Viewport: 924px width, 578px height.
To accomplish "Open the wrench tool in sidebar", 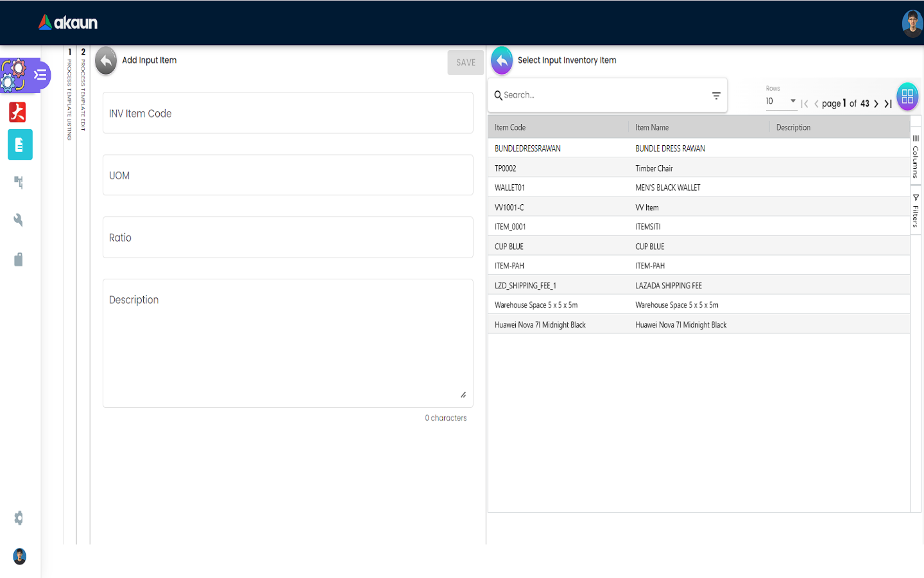I will pos(19,220).
